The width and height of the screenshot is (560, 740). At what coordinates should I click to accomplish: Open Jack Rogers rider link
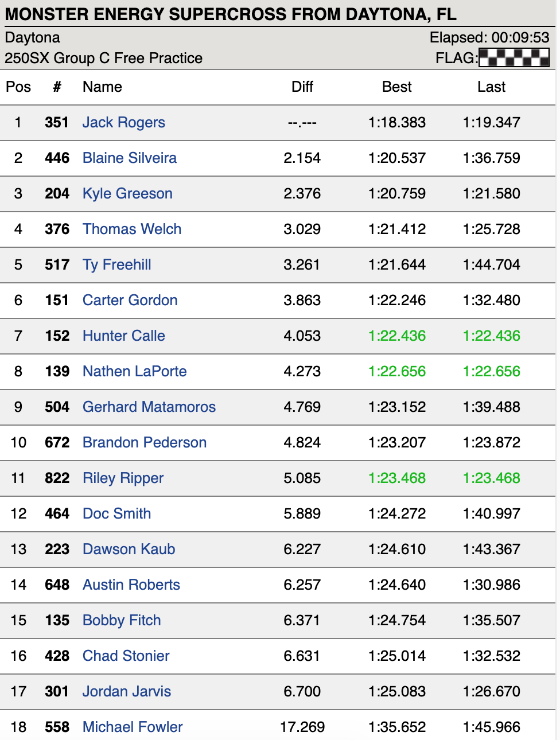pyautogui.click(x=123, y=122)
